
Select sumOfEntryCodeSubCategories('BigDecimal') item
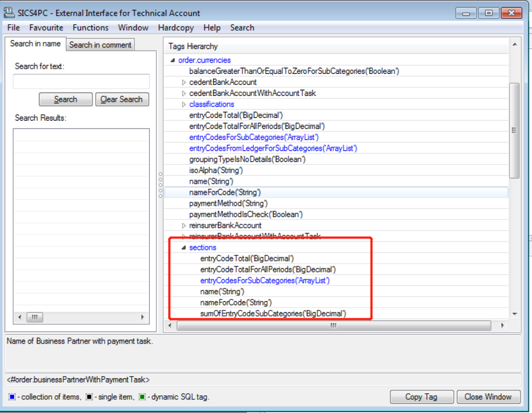tap(273, 313)
